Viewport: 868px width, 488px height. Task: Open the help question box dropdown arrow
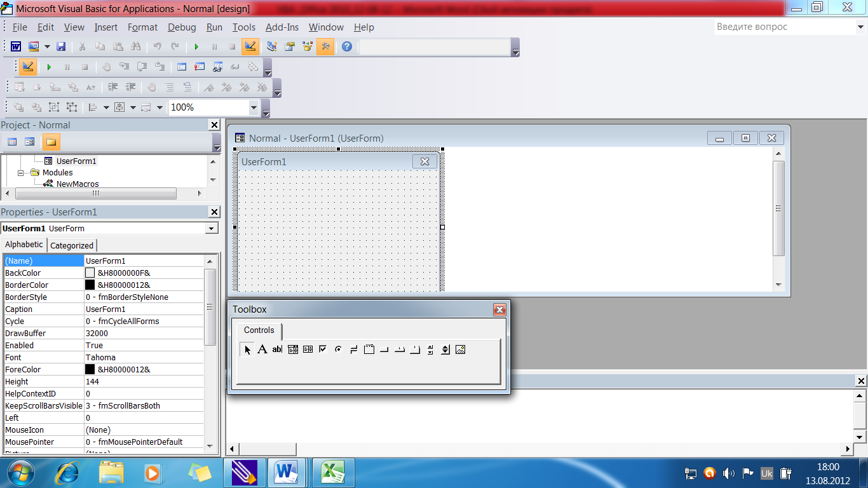(860, 27)
